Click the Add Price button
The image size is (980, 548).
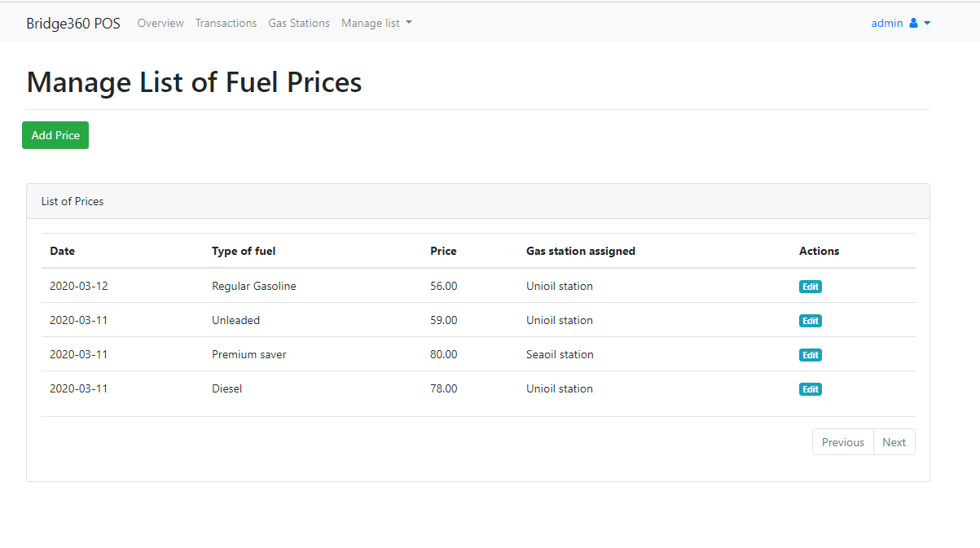(x=55, y=135)
